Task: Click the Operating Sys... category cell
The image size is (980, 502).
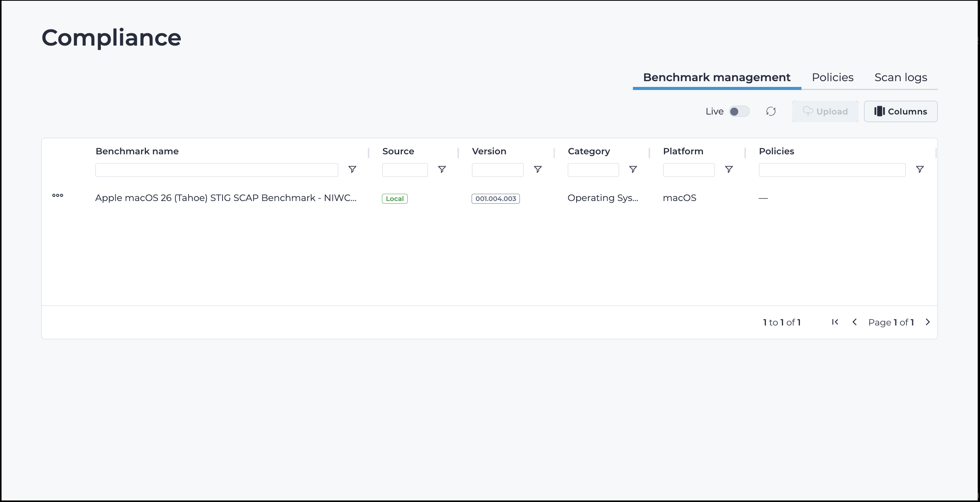Action: click(603, 198)
